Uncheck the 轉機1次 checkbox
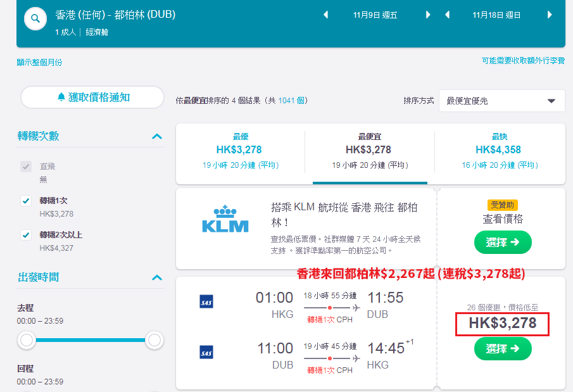573x392 pixels. [26, 201]
